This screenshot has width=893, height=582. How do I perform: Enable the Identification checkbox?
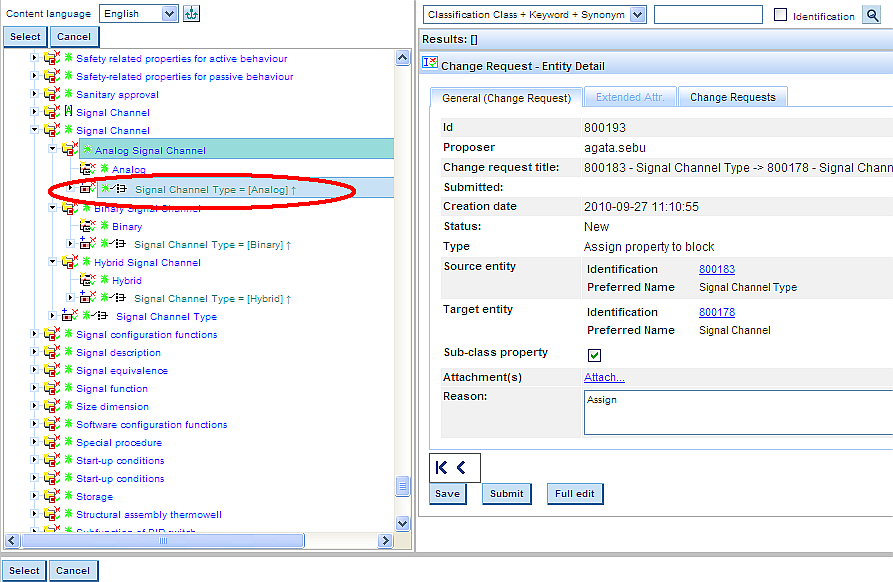(x=782, y=15)
